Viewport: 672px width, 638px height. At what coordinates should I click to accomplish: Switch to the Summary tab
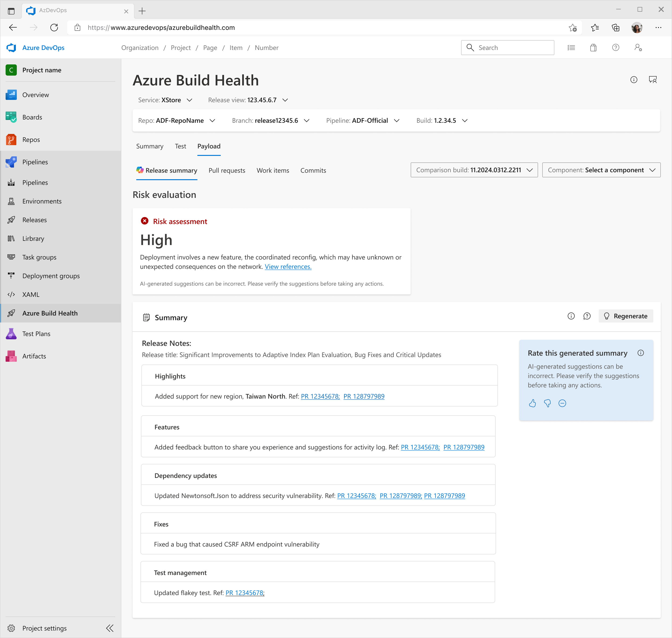150,146
